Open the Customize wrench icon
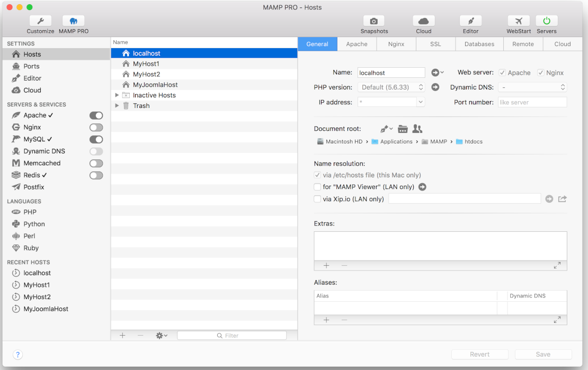 (40, 21)
